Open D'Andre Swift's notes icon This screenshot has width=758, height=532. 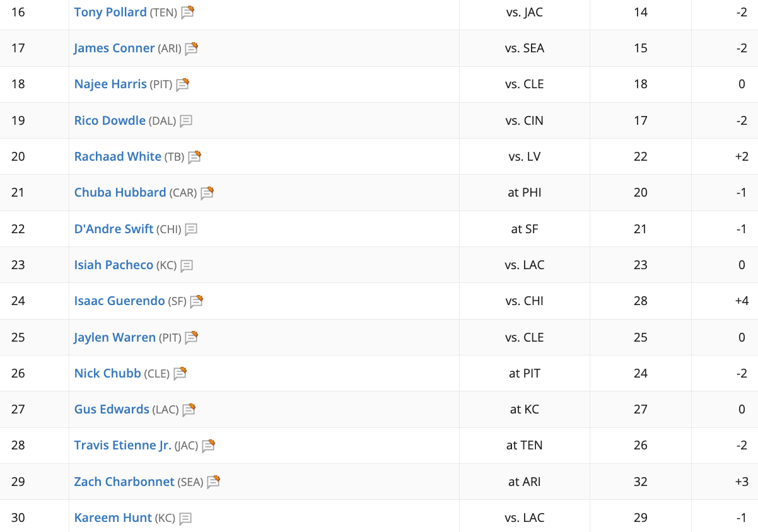(x=191, y=229)
